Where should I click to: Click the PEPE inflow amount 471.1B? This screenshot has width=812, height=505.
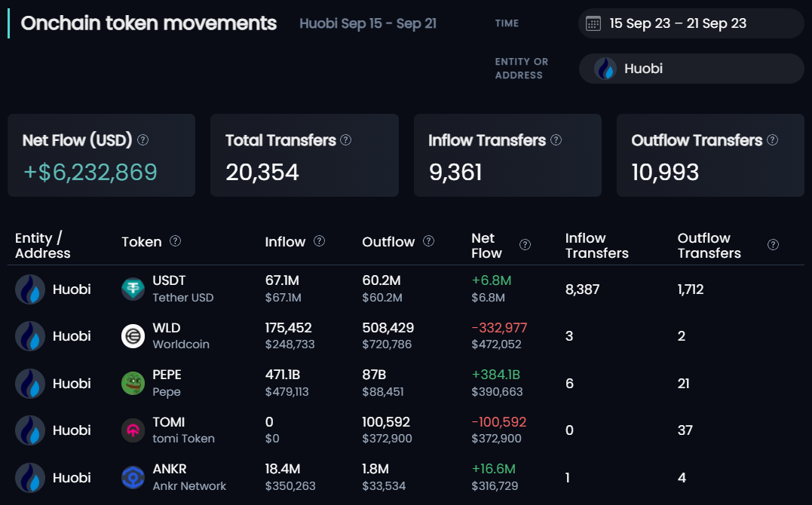click(283, 375)
